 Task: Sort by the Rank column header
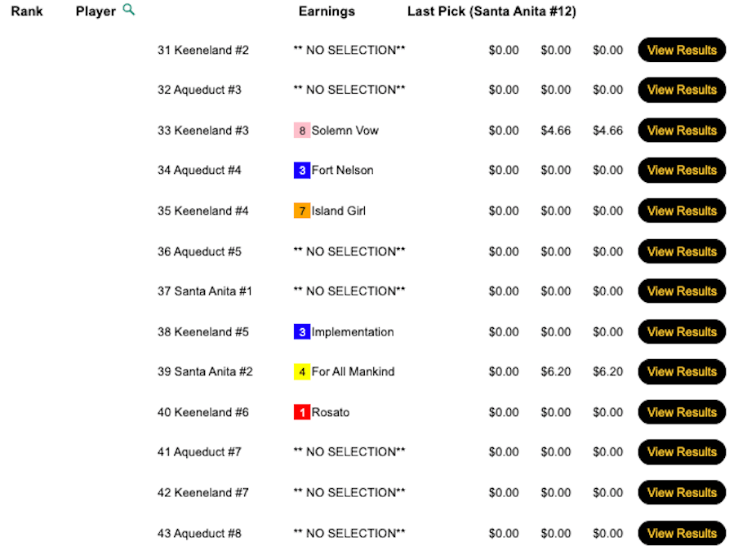[27, 11]
